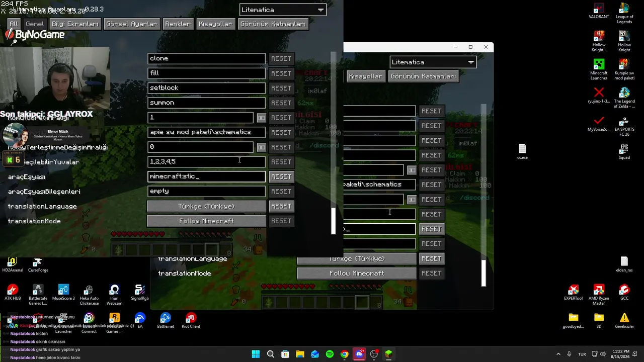Open Minecraft Launcher desktop icon
Viewport: 644px width, 362px height.
599,69
